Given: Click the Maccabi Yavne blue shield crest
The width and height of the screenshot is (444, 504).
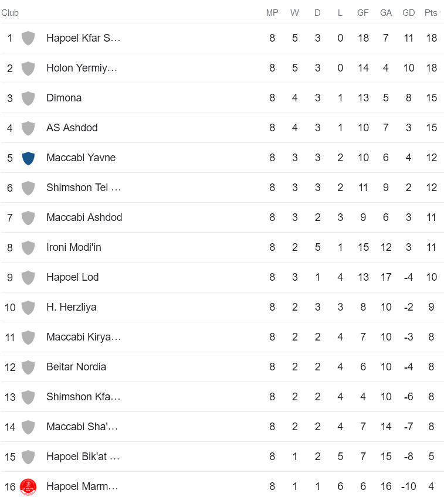Looking at the screenshot, I should point(28,158).
